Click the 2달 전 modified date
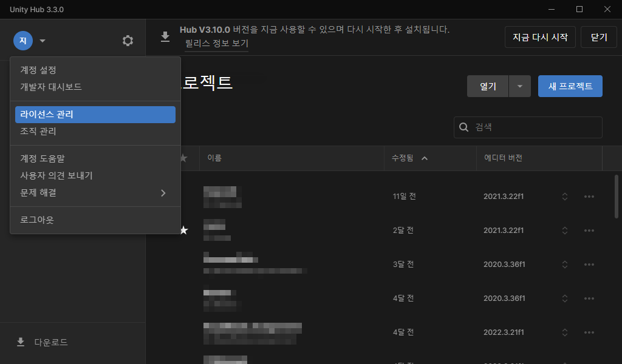Screen dimensions: 622x364 coord(403,231)
